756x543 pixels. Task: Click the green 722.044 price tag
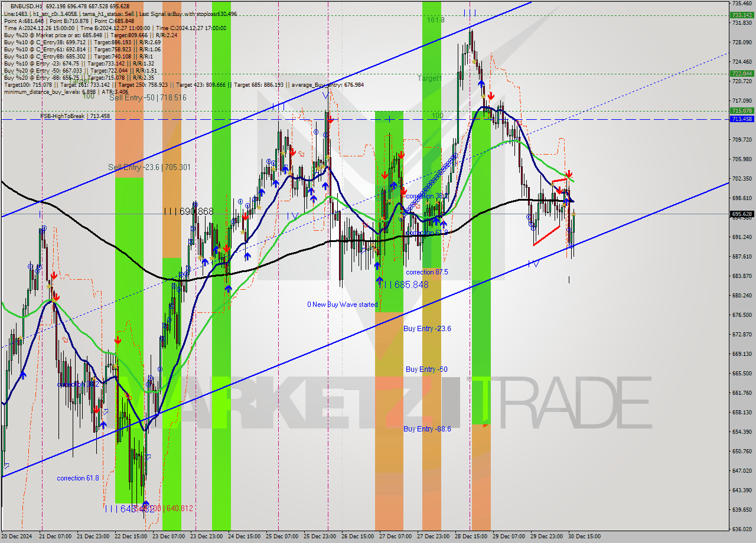tap(742, 73)
